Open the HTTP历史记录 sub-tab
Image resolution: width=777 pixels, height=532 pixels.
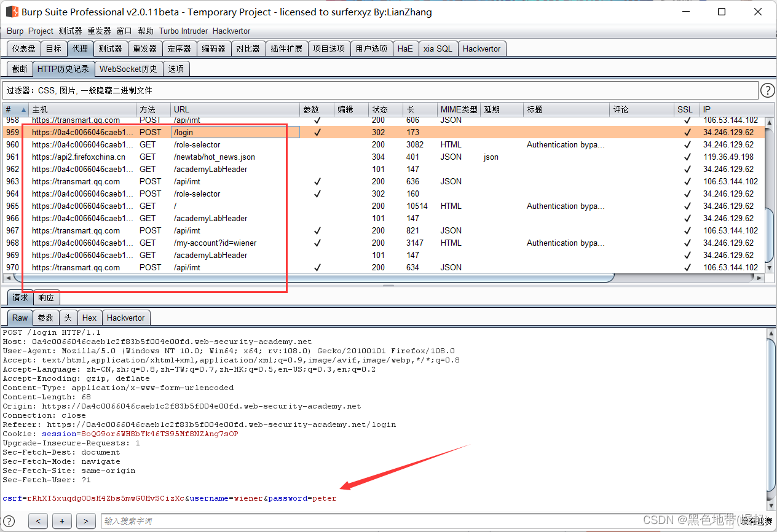(63, 69)
